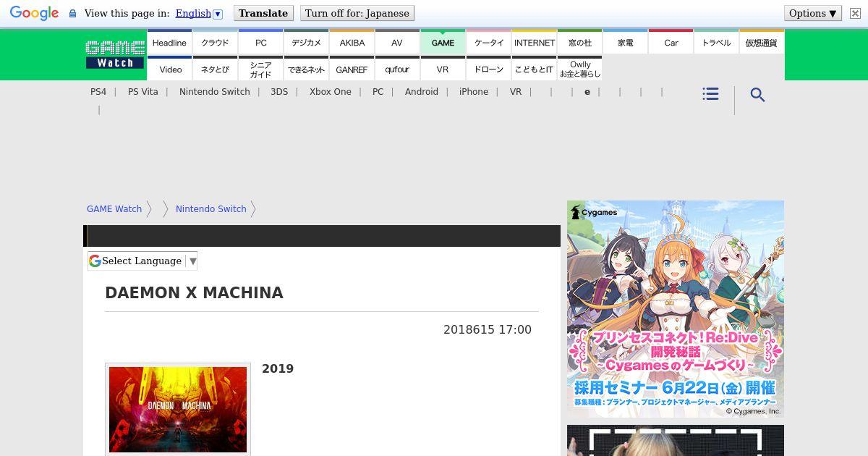Viewport: 868px width, 456px height.
Task: Click the Google logo in translate bar
Action: [x=34, y=13]
